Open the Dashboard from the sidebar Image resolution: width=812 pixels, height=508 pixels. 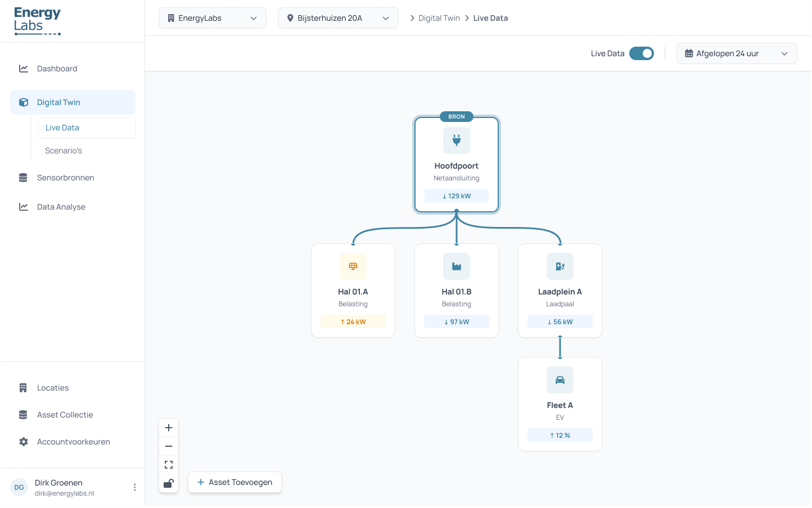(56, 68)
